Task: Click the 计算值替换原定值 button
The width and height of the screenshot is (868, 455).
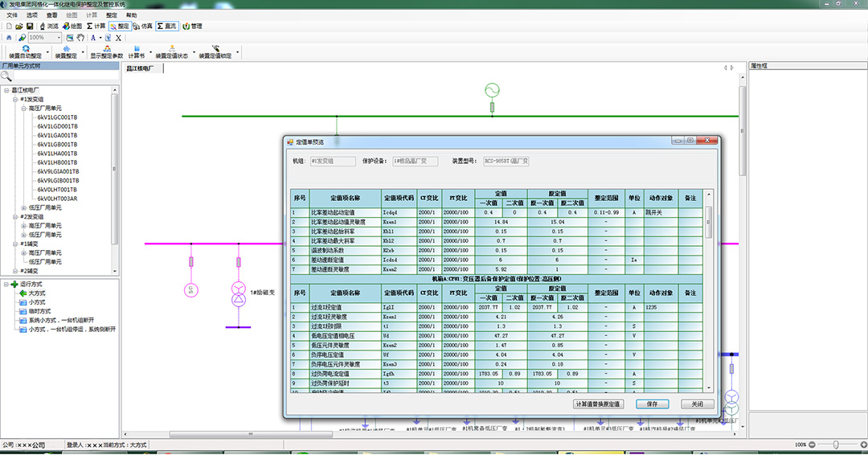Action: 598,404
